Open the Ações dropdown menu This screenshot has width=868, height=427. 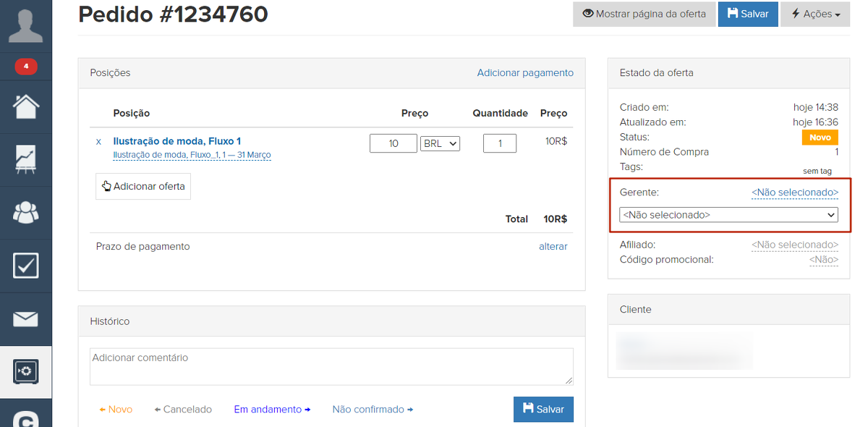815,14
